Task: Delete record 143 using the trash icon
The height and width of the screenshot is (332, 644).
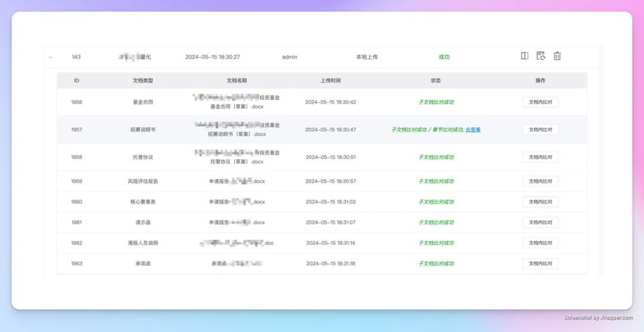Action: tap(557, 56)
